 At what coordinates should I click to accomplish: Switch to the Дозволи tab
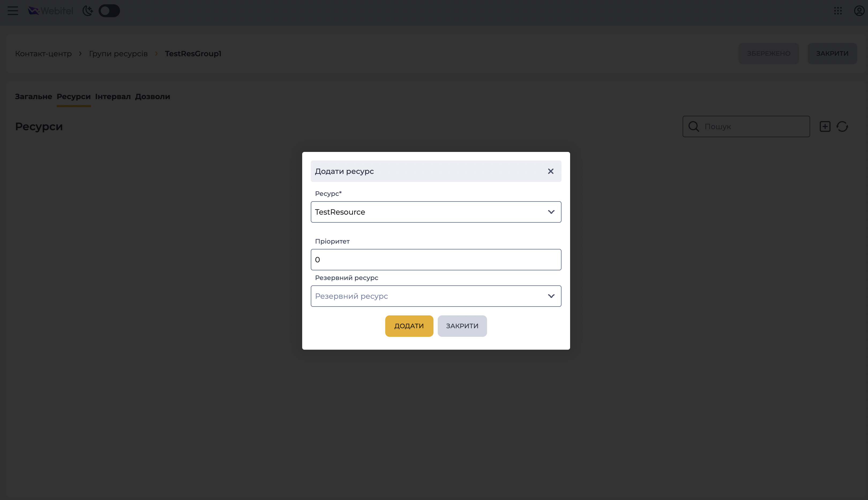click(x=152, y=96)
